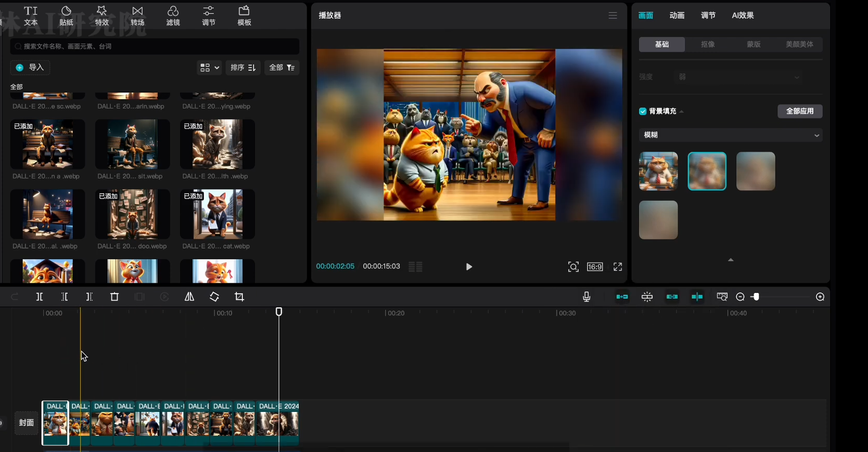
Task: Open the 转场 transitions panel
Action: 137,16
